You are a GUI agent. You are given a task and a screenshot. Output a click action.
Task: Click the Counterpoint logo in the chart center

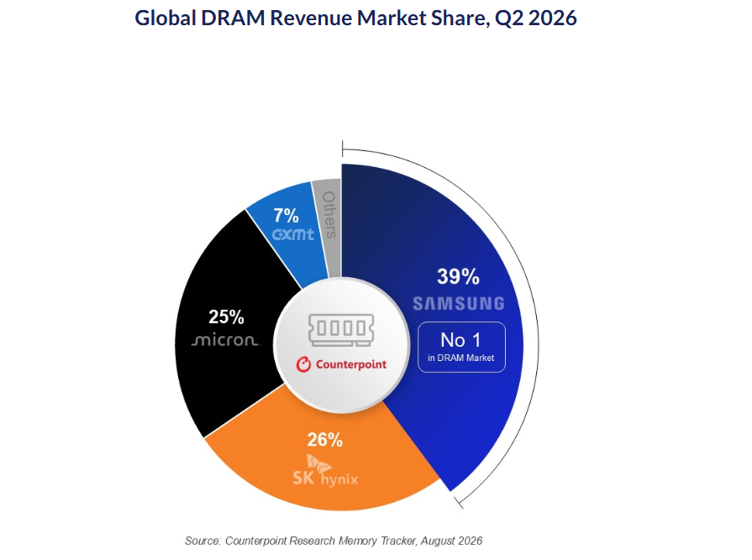[341, 364]
